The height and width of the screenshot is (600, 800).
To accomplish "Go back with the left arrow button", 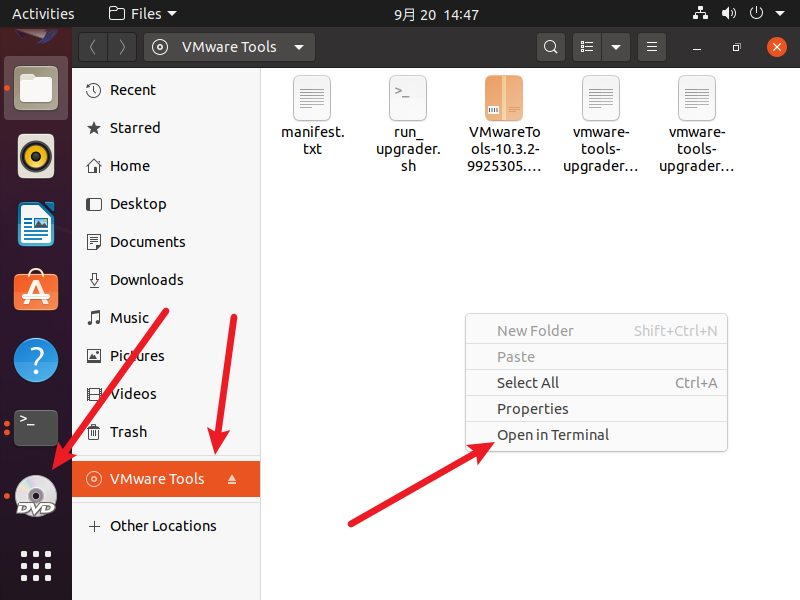I will pos(93,47).
